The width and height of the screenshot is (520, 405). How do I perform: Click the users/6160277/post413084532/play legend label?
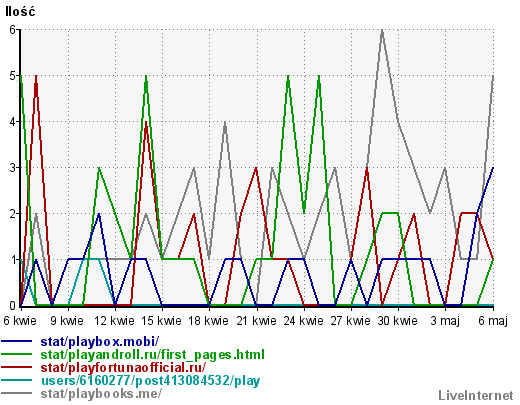pos(150,381)
